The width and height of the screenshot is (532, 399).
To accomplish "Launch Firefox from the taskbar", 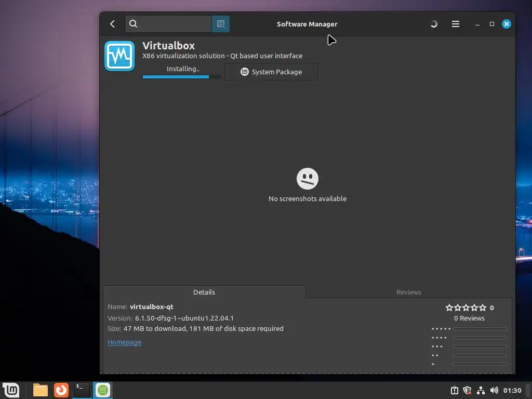I will [x=61, y=390].
